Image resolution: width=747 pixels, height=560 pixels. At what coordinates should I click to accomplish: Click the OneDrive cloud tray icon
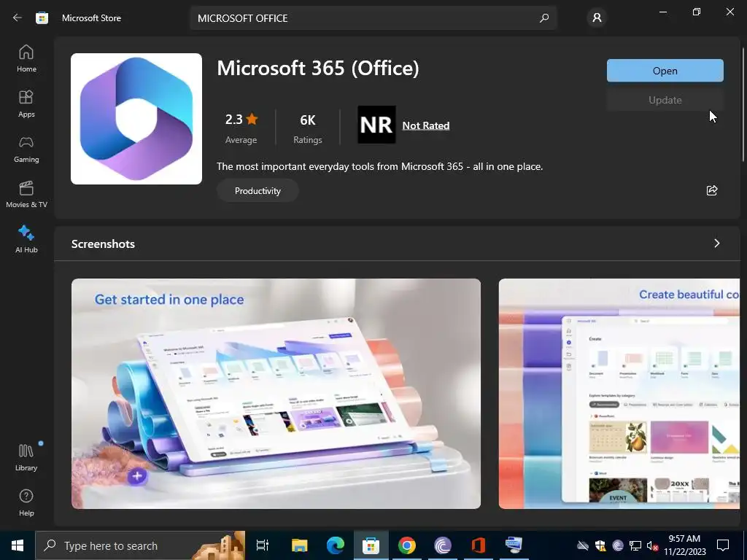(x=583, y=545)
